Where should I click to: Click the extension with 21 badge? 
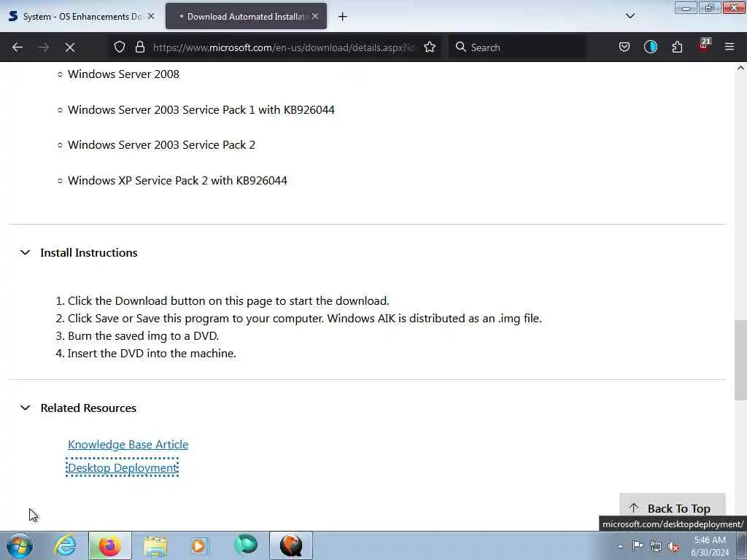[x=704, y=46]
